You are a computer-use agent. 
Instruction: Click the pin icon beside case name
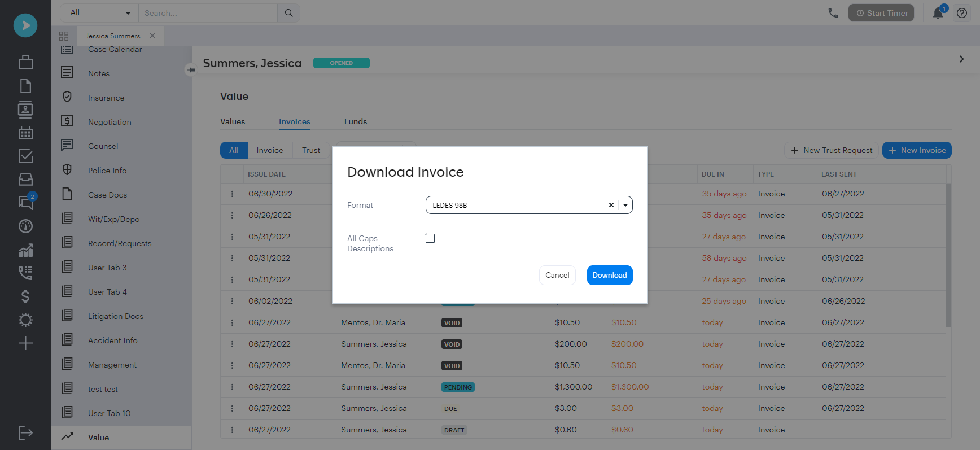[x=191, y=70]
